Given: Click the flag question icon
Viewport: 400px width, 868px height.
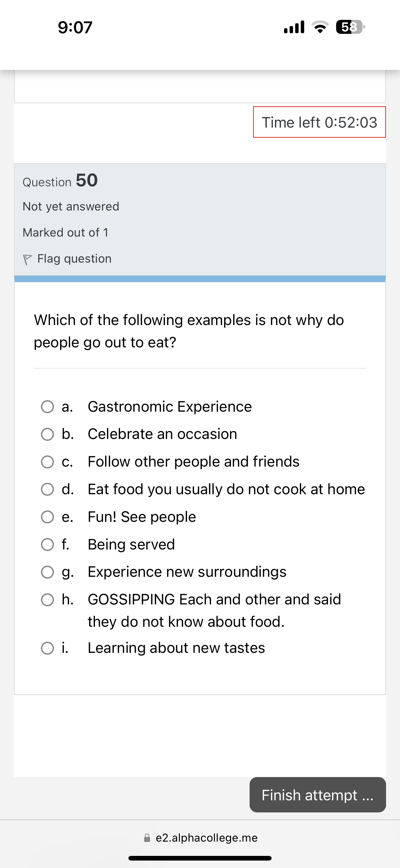Looking at the screenshot, I should coord(27,260).
